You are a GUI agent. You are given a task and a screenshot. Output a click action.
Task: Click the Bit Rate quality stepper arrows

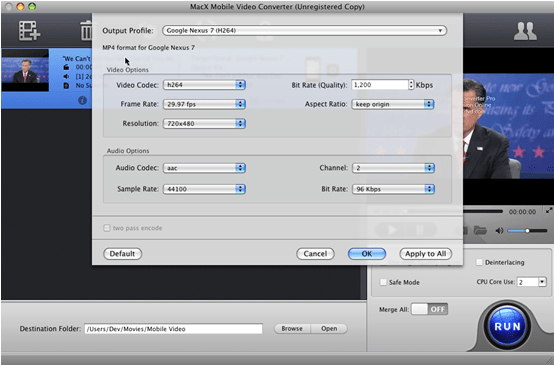coord(411,85)
